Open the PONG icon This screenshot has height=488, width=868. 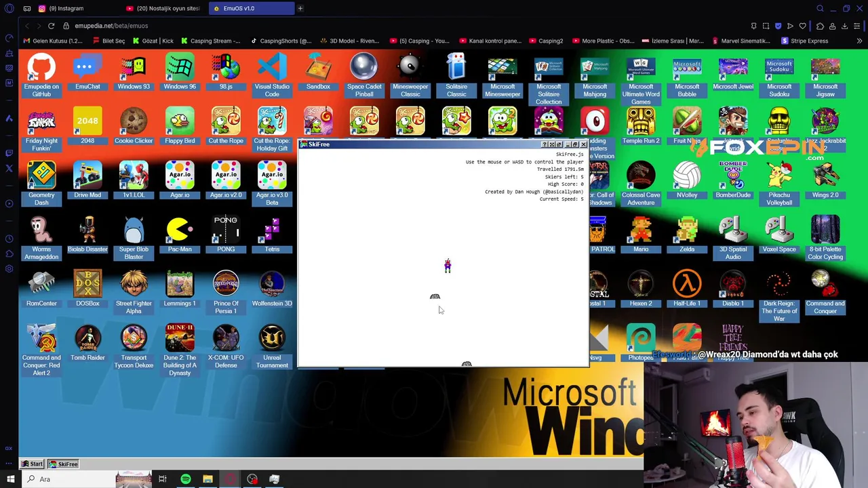coord(226,235)
